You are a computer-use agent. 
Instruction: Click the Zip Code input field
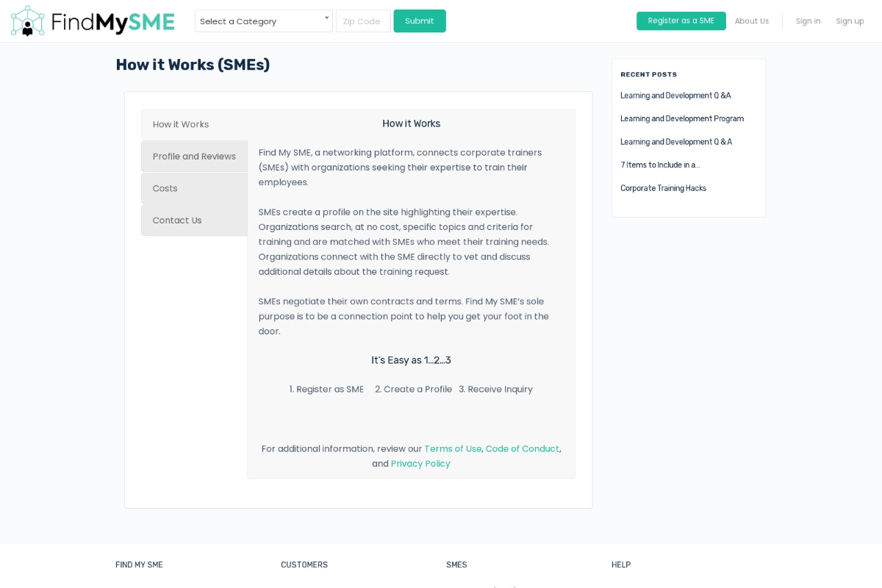[x=363, y=21]
